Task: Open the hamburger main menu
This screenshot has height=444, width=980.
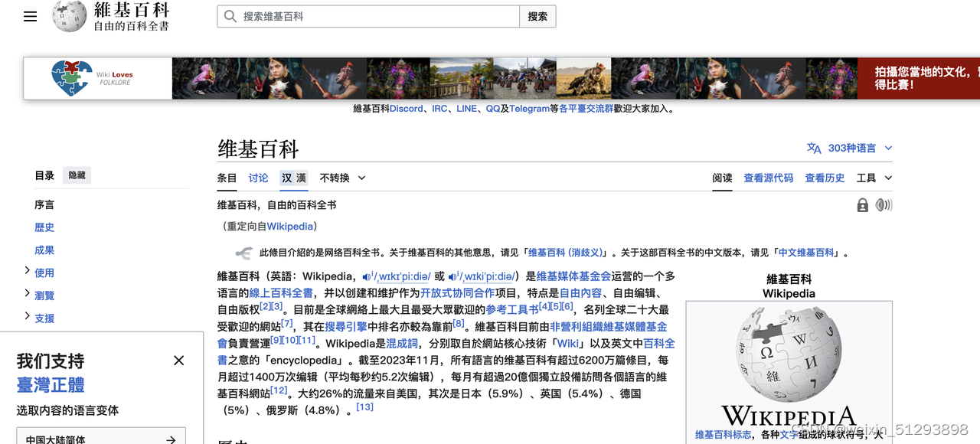Action: 31,16
